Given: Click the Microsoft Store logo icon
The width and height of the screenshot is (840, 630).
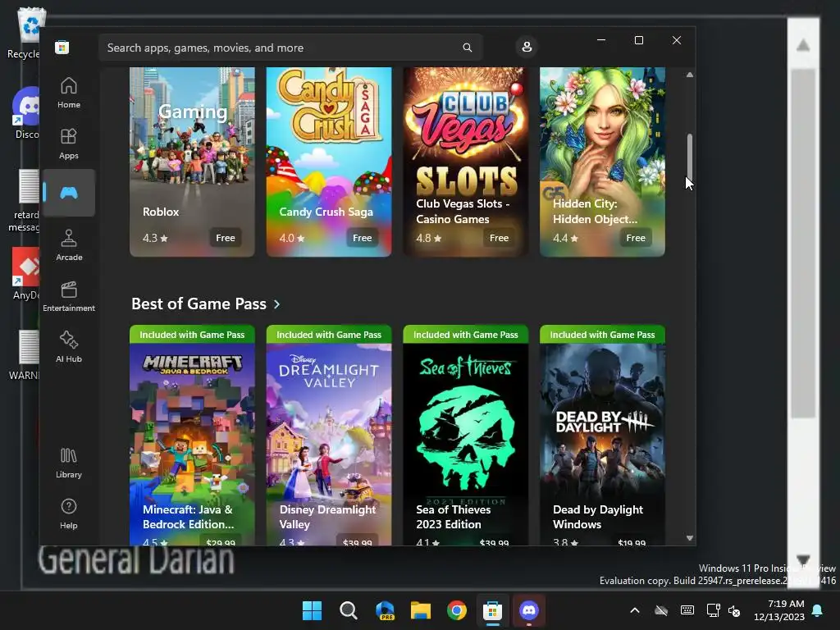Looking at the screenshot, I should 62,47.
